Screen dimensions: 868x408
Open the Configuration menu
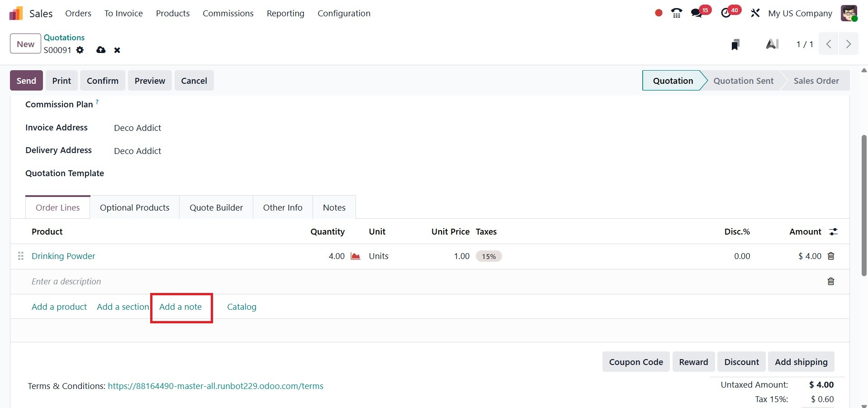coord(344,14)
